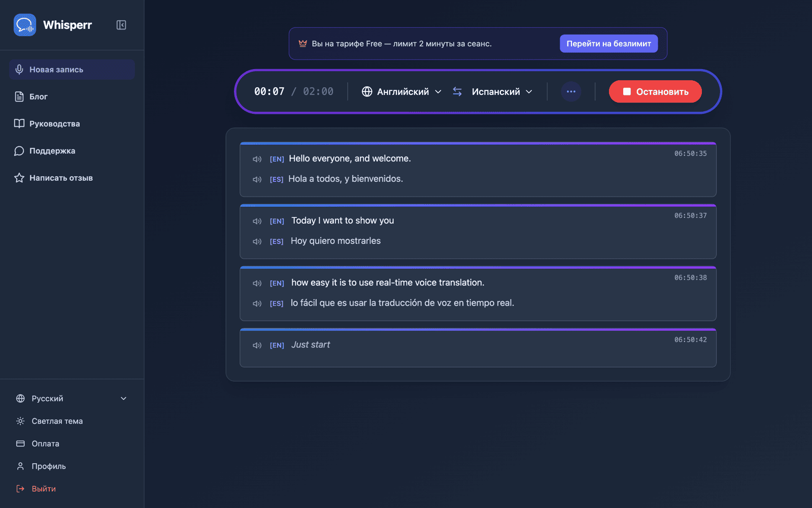The width and height of the screenshot is (812, 508).
Task: Click the text 'Hello everyone, and welcome.'
Action: pos(350,158)
